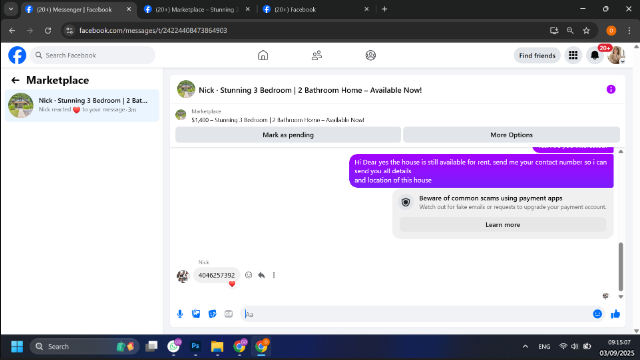Image resolution: width=640 pixels, height=360 pixels.
Task: Select the Nick Stunning 3 Bedroom conversation
Action: coord(82,105)
